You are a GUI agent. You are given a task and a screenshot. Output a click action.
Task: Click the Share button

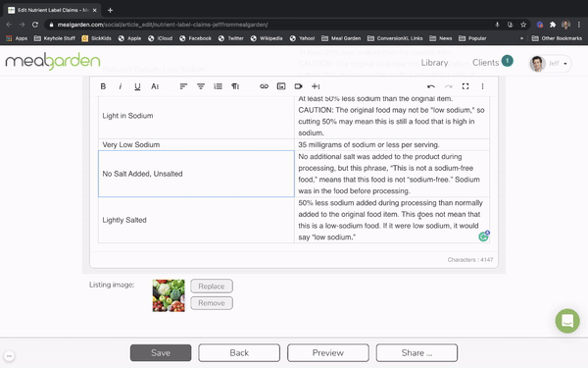point(416,353)
